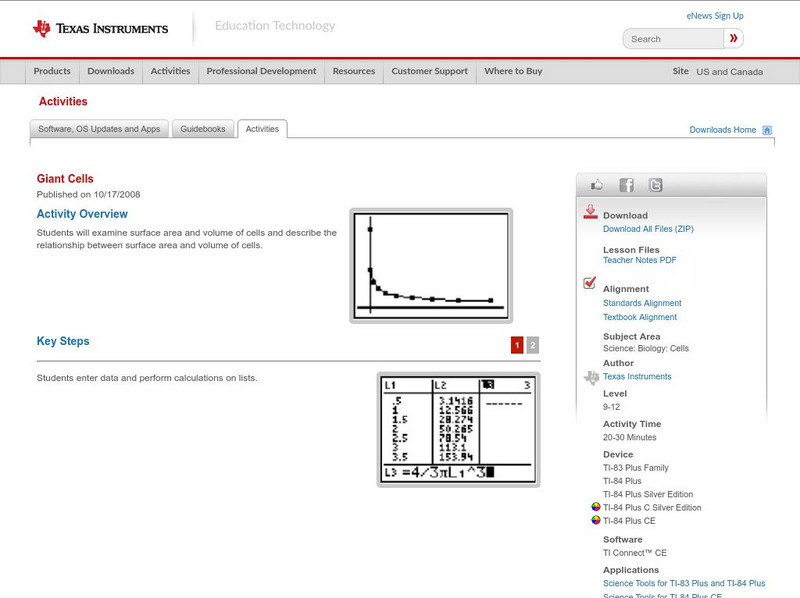Screen dimensions: 800x598
Task: Open the Professional Development menu
Action: (261, 71)
